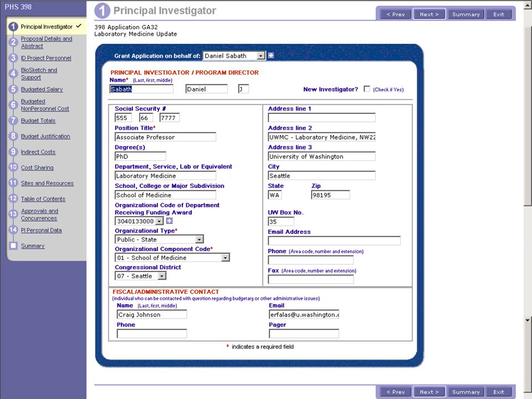Go to Table of Contents page
The width and height of the screenshot is (532, 399).
pos(43,199)
